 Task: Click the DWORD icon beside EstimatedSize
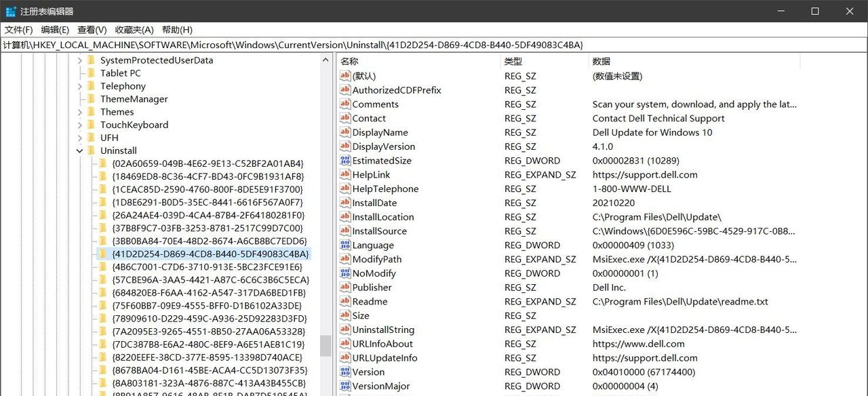[345, 161]
